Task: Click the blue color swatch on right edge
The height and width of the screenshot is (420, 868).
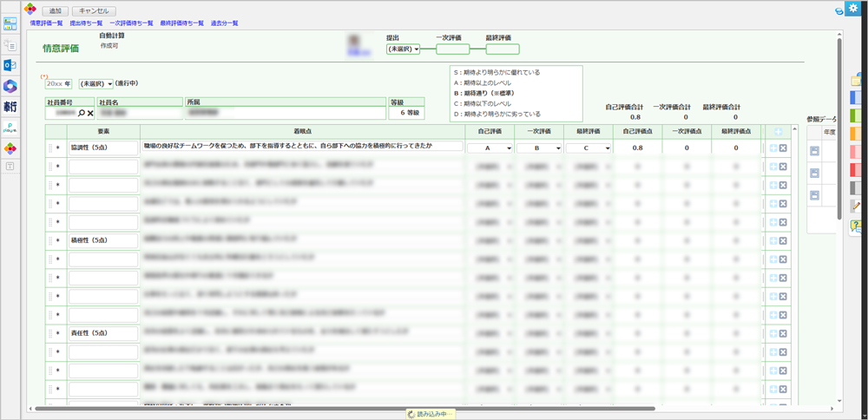Action: tap(857, 97)
